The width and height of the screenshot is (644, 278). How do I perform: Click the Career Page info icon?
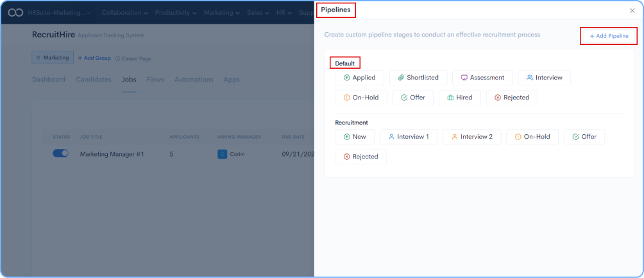[x=117, y=58]
